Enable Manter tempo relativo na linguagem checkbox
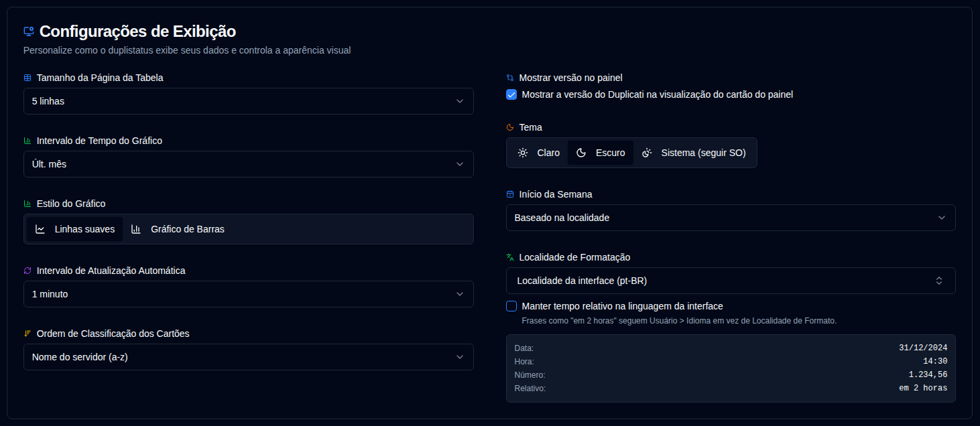The width and height of the screenshot is (980, 426). point(511,306)
